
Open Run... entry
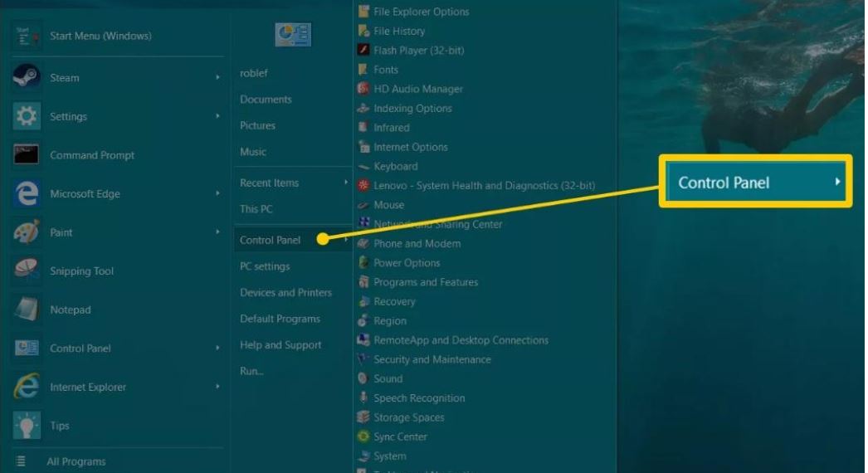click(x=251, y=371)
